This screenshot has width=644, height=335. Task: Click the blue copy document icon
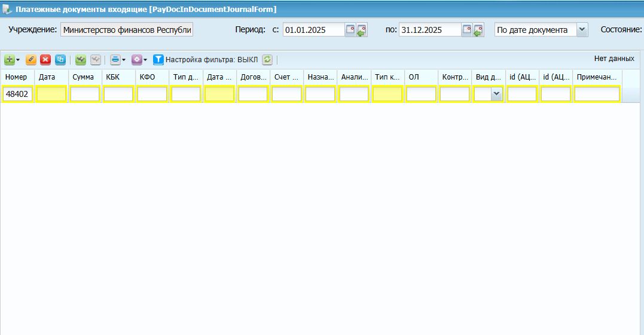click(x=60, y=60)
